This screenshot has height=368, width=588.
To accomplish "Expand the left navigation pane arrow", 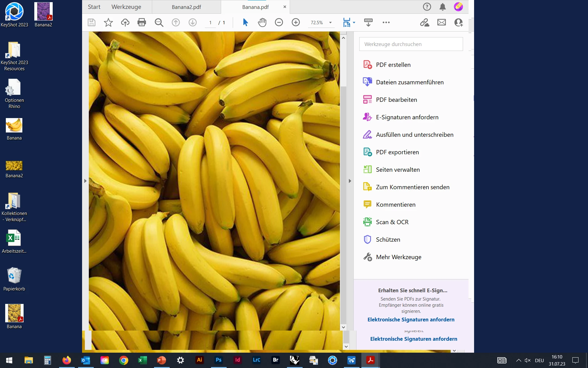I will pos(85,181).
